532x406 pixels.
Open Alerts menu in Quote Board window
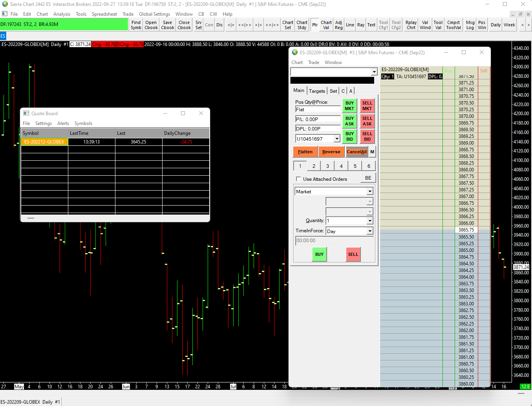[x=63, y=123]
